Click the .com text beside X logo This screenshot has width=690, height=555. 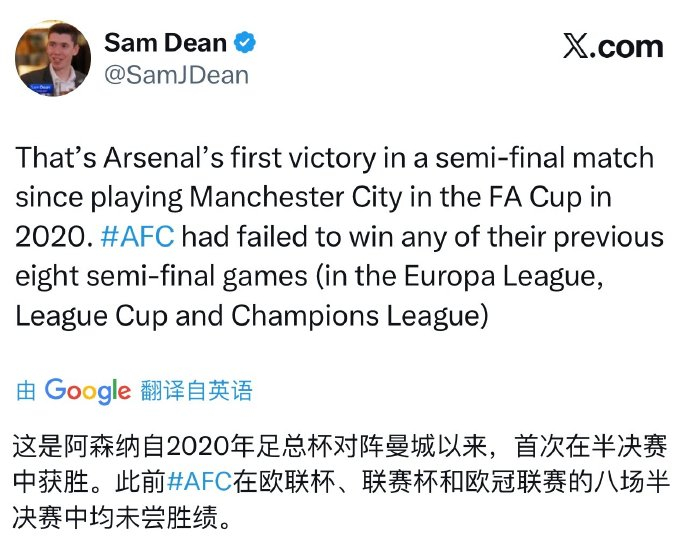[x=628, y=47]
